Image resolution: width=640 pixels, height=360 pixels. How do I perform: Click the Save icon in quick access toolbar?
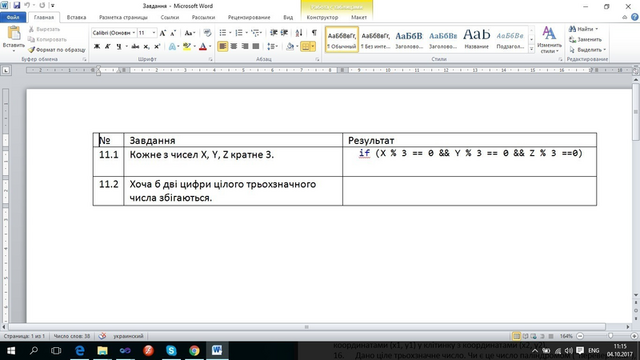point(17,5)
